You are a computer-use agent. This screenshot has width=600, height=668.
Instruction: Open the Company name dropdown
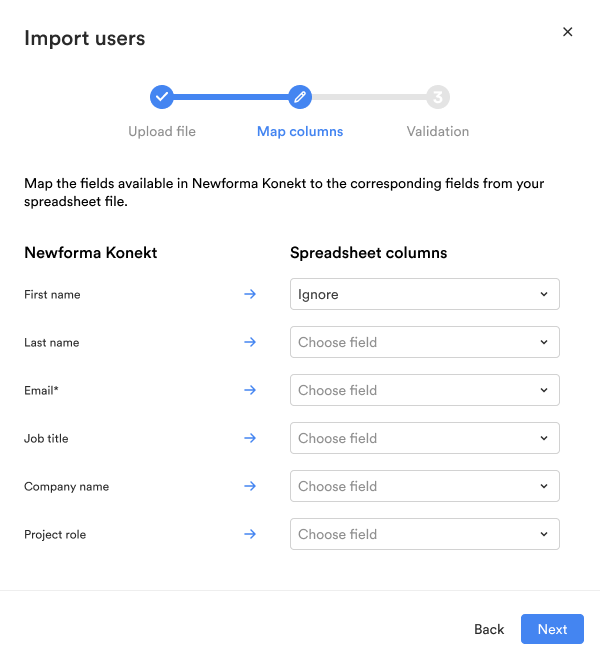424,486
